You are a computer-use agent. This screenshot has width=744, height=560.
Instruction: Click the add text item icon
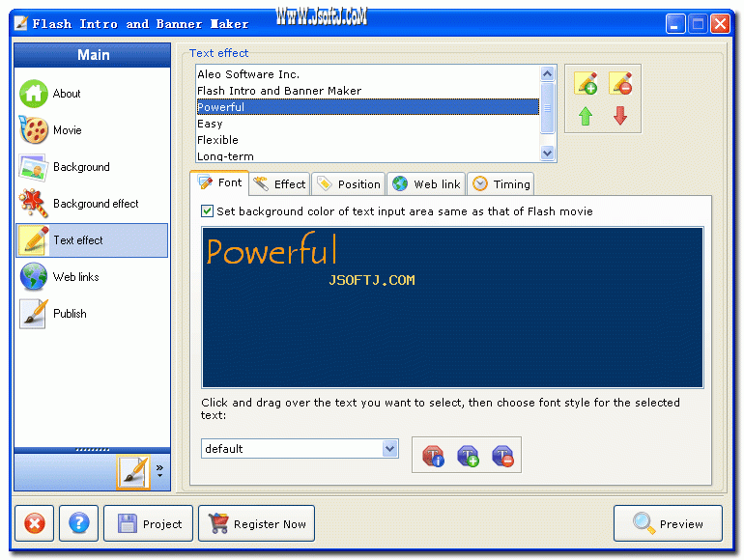586,83
